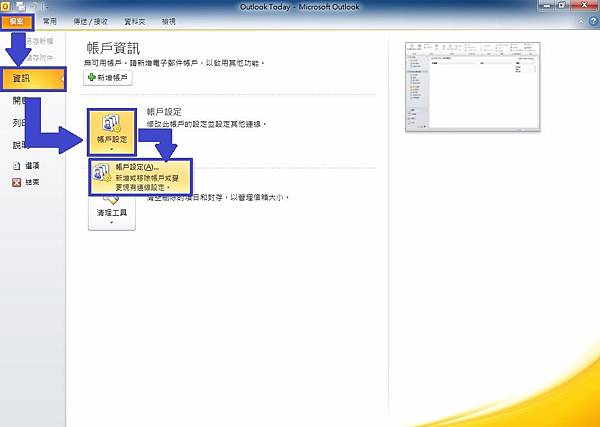Viewport: 600px width, 427px height.
Task: Minimize the Outlook window
Action: (547, 5)
